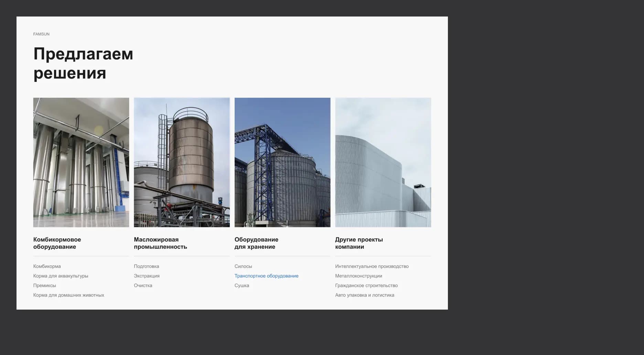Select 'Корма для аквакультуры' link
Viewport: 644px width, 355px height.
pos(61,276)
